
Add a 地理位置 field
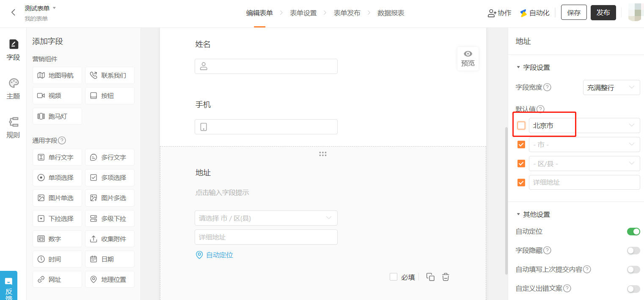110,279
